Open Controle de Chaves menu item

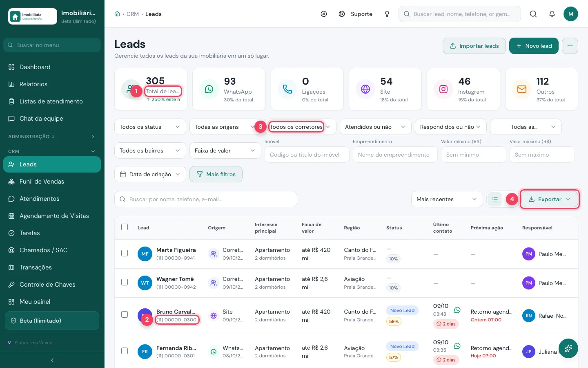pyautogui.click(x=52, y=285)
